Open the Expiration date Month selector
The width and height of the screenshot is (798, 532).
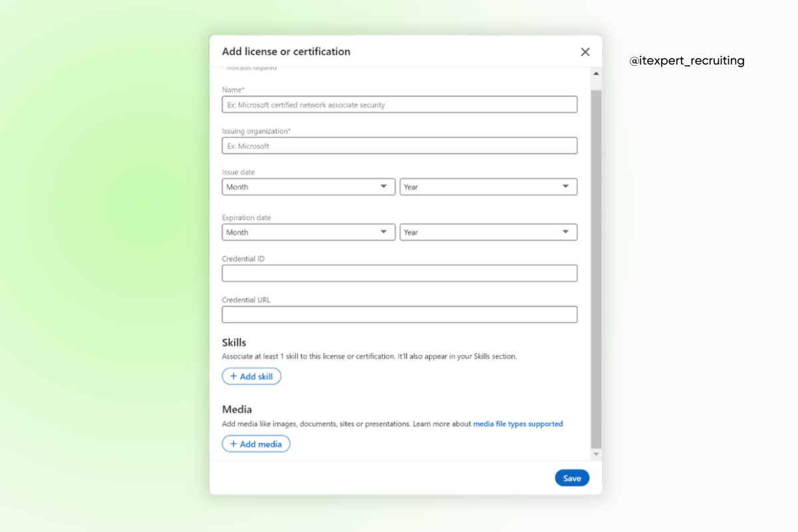coord(308,231)
